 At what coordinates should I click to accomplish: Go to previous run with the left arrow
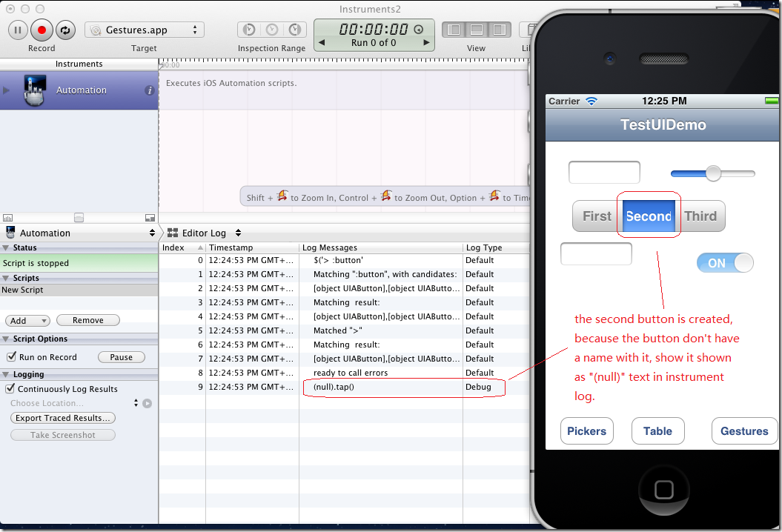(322, 43)
